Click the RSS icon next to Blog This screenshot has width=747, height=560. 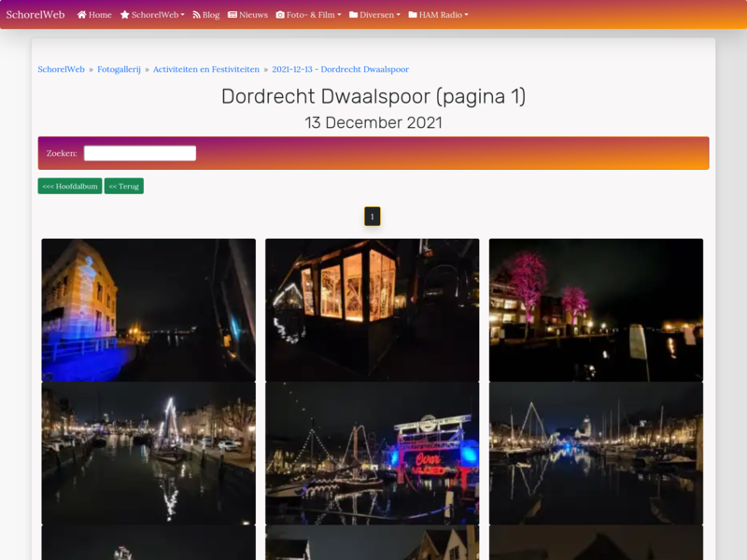coord(196,15)
